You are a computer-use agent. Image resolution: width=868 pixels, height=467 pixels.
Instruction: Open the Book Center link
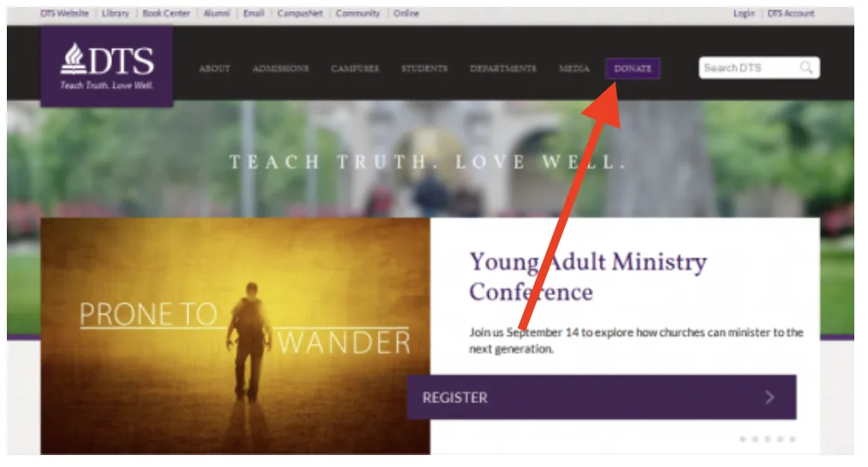click(166, 14)
